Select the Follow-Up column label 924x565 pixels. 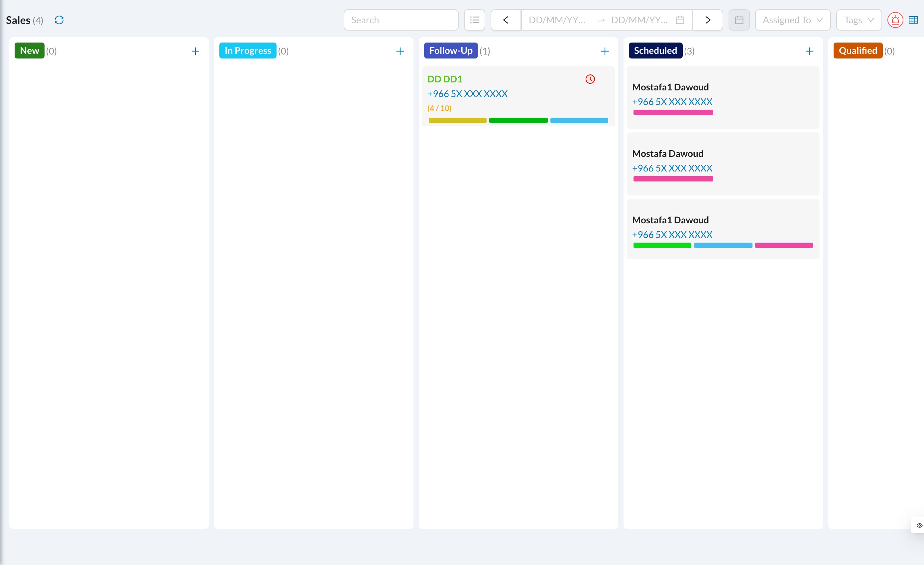(x=451, y=51)
